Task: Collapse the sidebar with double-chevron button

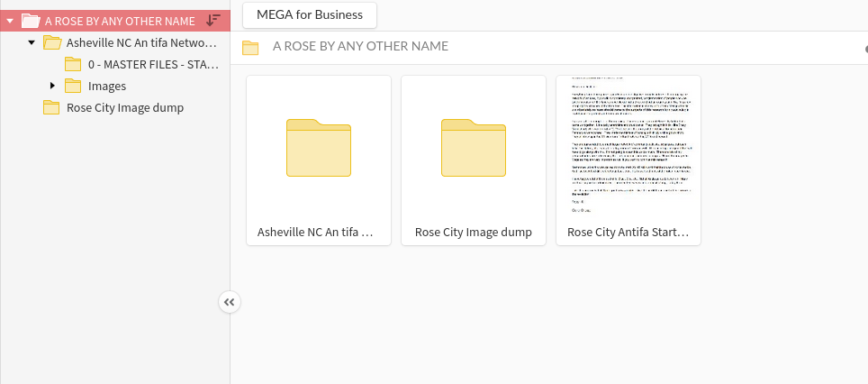Action: coord(230,302)
